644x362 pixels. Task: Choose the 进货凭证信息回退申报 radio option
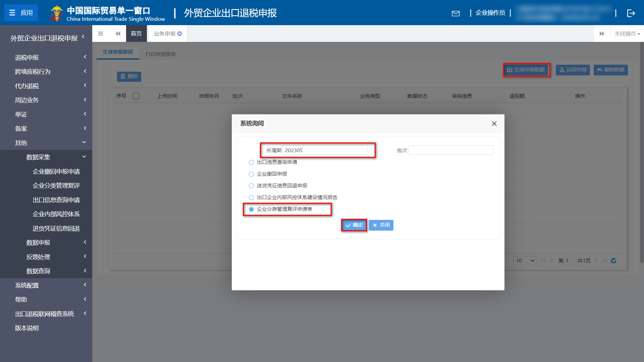(251, 186)
